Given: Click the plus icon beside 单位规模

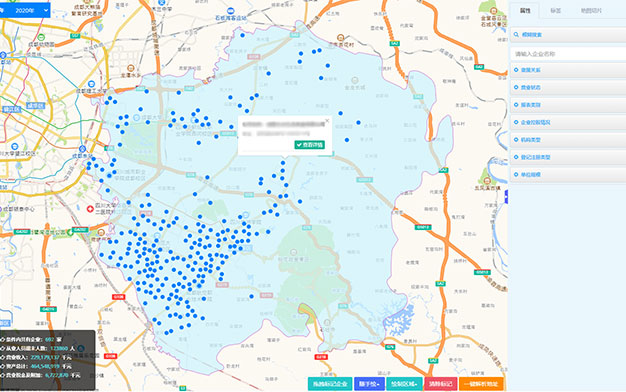Looking at the screenshot, I should [516, 174].
